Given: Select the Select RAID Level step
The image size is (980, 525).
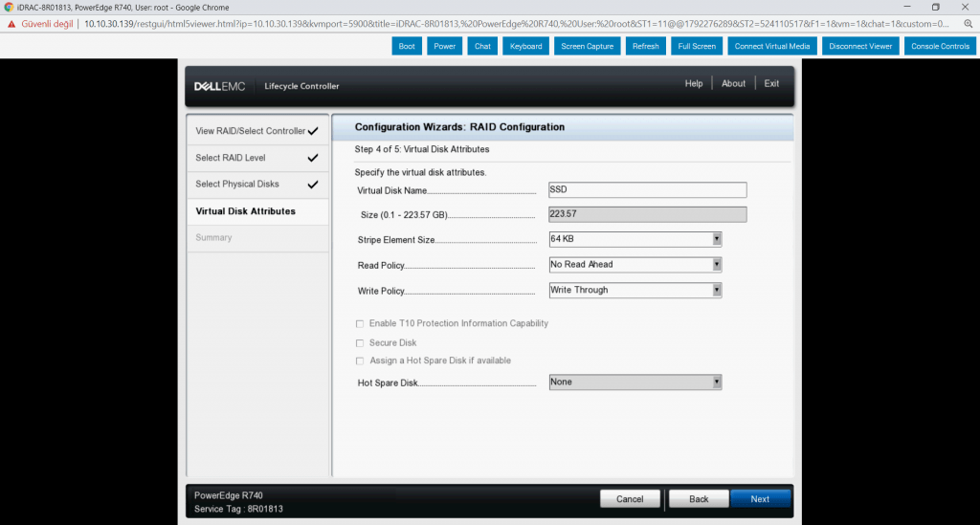Looking at the screenshot, I should click(x=231, y=158).
